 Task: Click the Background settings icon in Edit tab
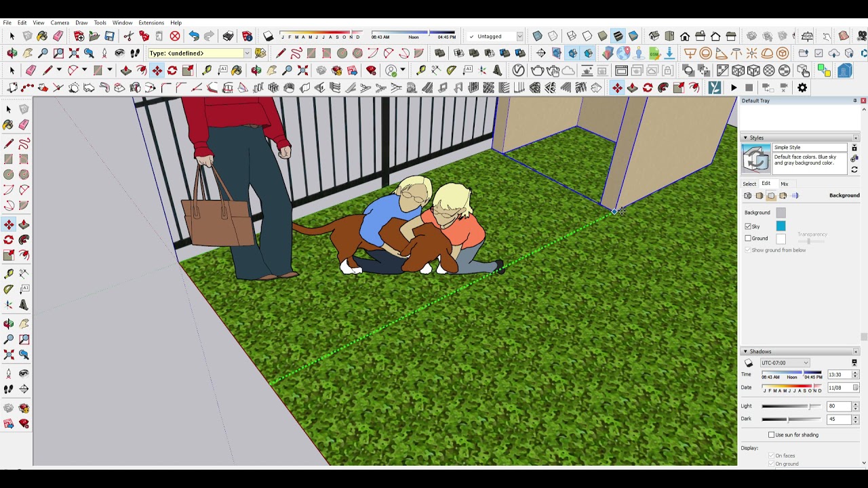771,196
